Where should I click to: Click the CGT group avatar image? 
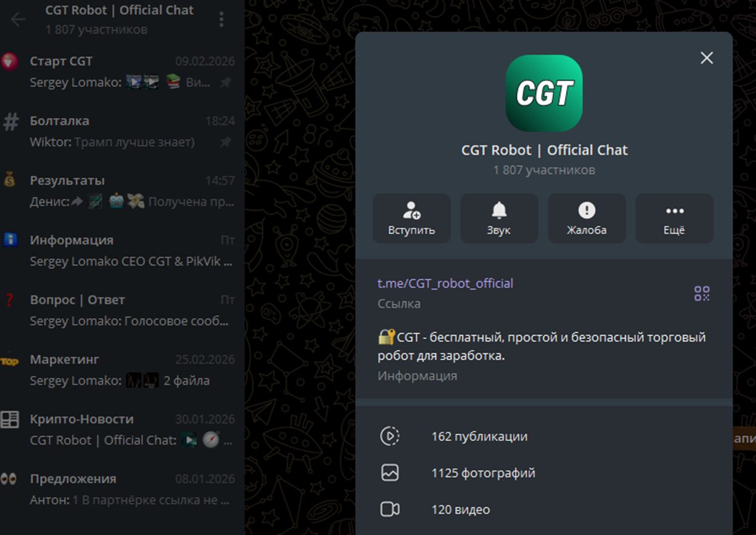(544, 93)
